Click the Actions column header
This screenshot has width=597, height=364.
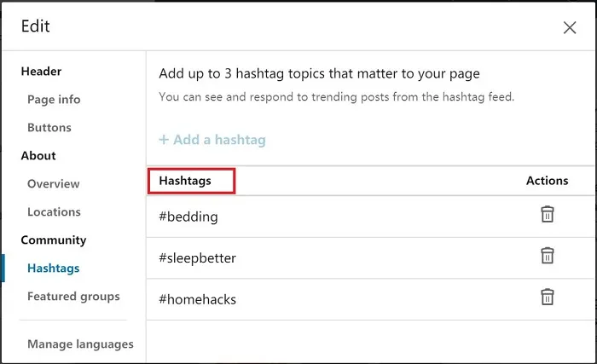click(547, 181)
